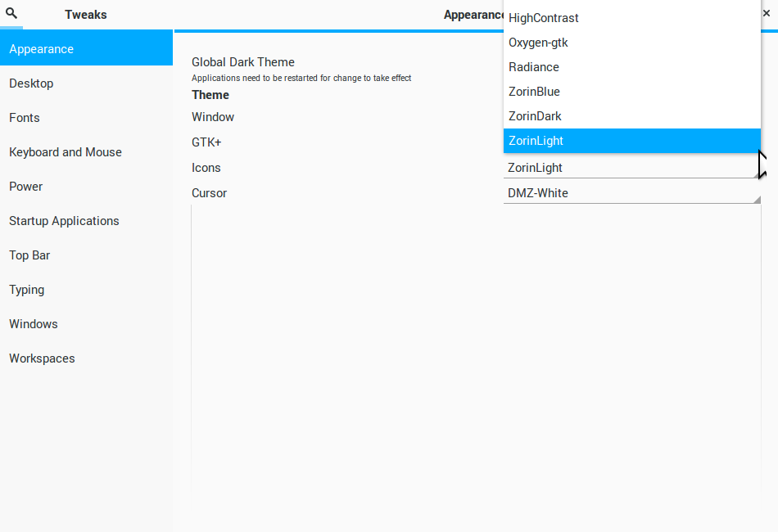This screenshot has height=532, width=778.
Task: Open the Fonts section
Action: 86,118
